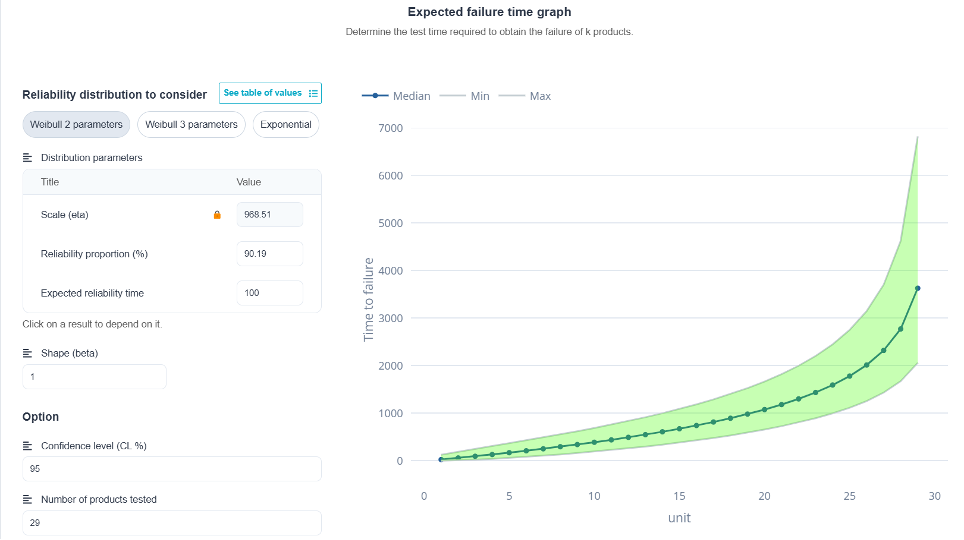This screenshot has height=540, width=964.
Task: Click the Number of products tested field
Action: (172, 523)
